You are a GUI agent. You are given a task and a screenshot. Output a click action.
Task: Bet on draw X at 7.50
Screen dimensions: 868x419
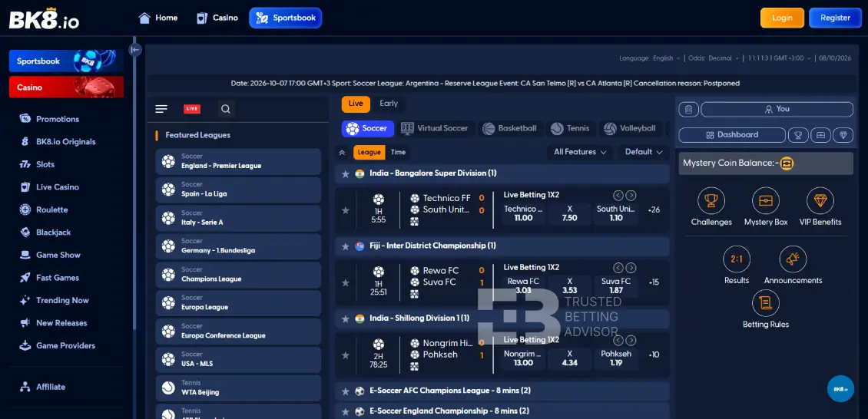[x=570, y=213]
